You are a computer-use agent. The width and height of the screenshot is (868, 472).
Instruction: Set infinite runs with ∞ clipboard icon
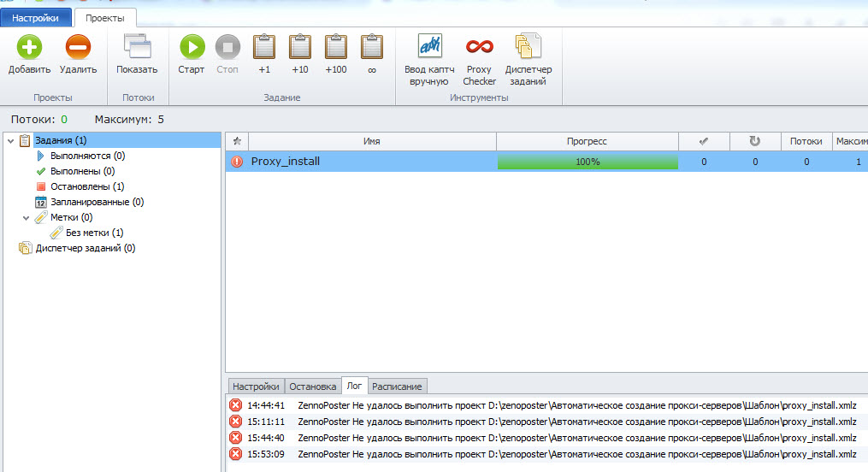pos(372,46)
